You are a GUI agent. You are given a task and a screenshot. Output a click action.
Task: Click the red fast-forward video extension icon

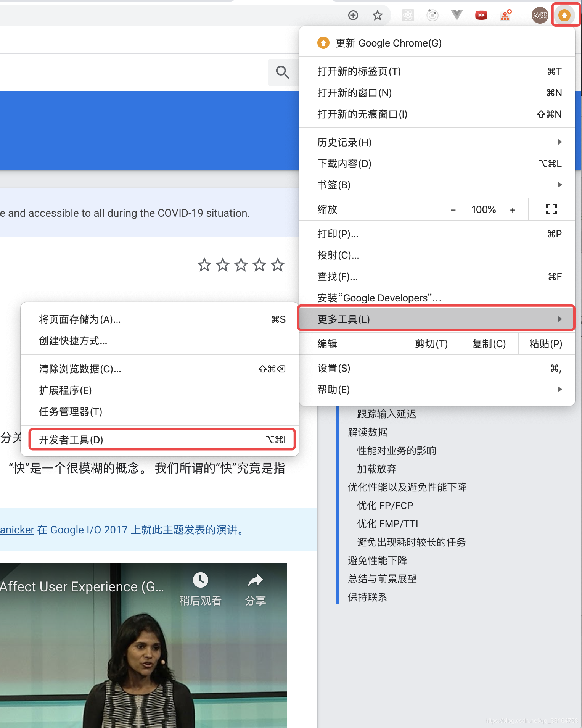coord(481,15)
